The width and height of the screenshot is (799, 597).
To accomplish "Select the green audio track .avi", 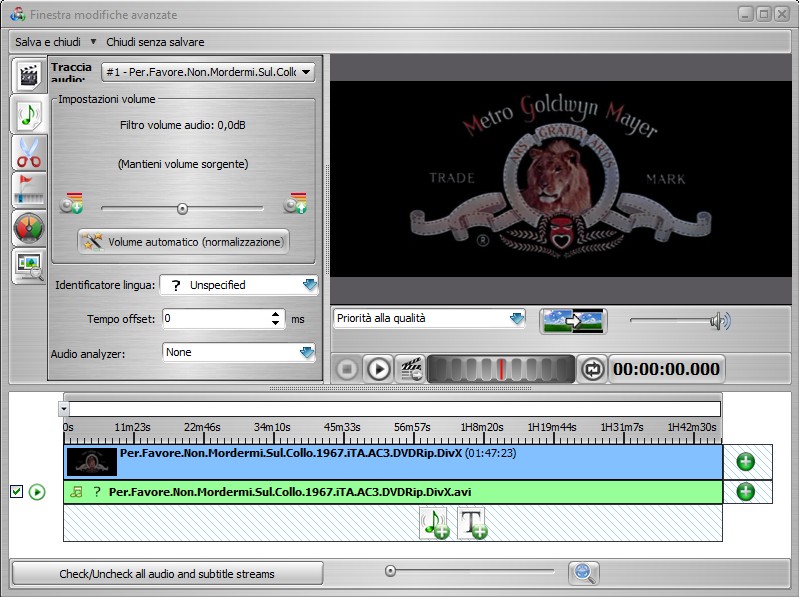I will [x=393, y=492].
